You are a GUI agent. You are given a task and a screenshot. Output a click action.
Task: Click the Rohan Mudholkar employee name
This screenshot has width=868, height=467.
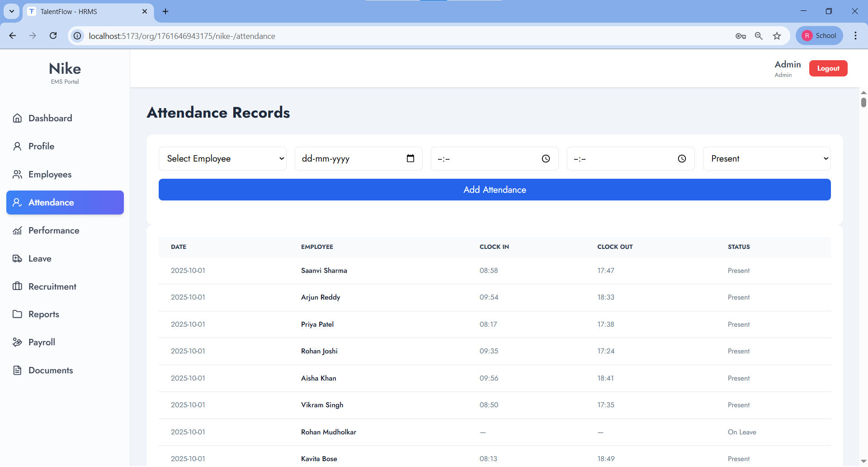tap(329, 432)
